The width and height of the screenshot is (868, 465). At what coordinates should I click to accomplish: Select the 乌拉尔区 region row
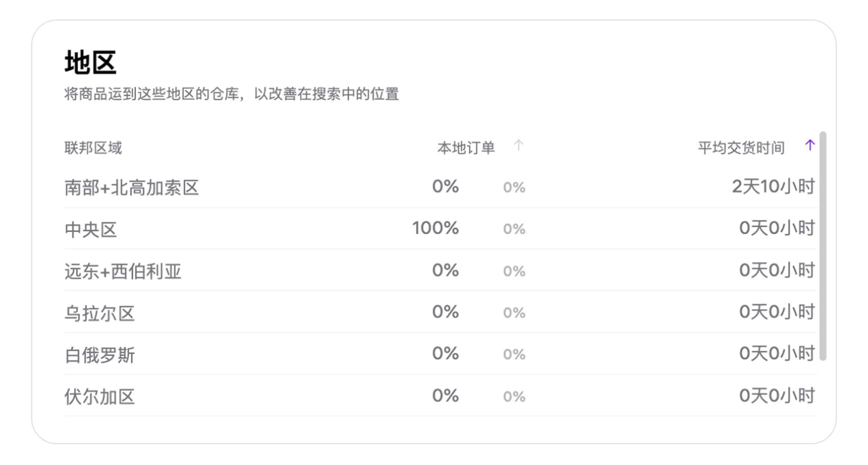coord(440,312)
